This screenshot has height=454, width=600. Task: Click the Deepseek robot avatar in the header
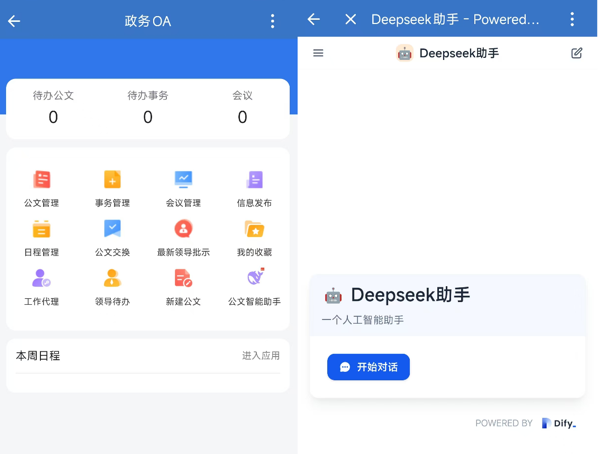pos(404,53)
